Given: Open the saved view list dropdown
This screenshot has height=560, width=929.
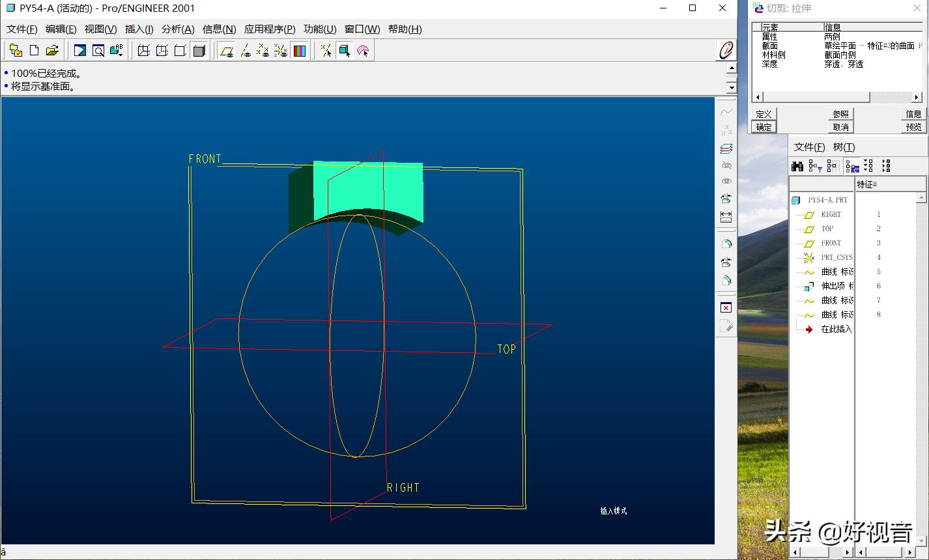Looking at the screenshot, I should [117, 50].
